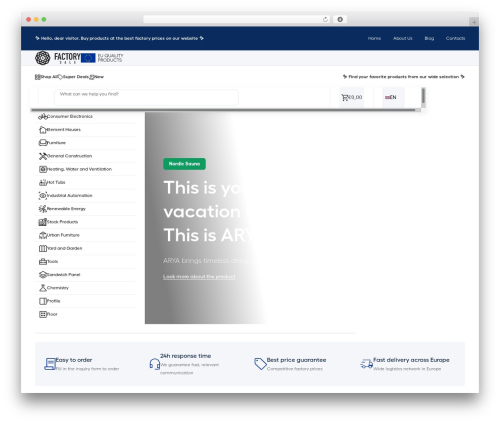The height and width of the screenshot is (423, 500).
Task: Open Urban Furniture category icon
Action: [43, 235]
